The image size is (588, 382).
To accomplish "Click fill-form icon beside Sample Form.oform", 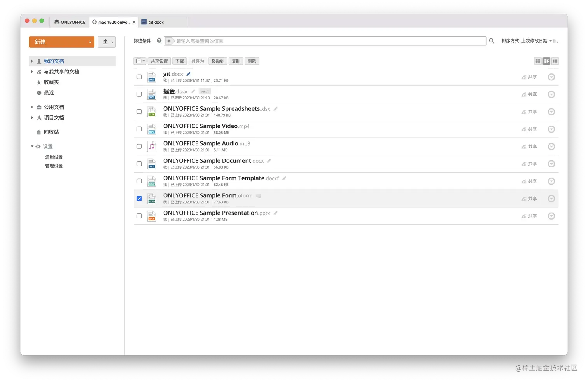I will click(x=259, y=196).
